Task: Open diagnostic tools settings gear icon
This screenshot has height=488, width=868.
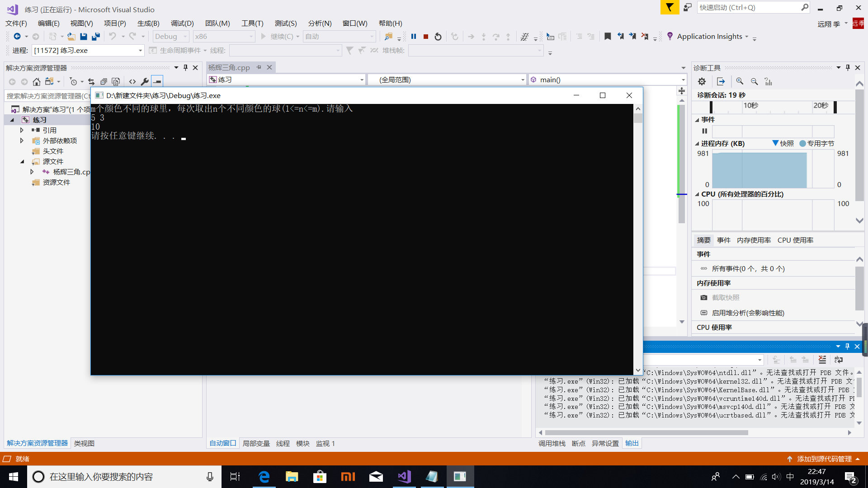Action: 702,81
